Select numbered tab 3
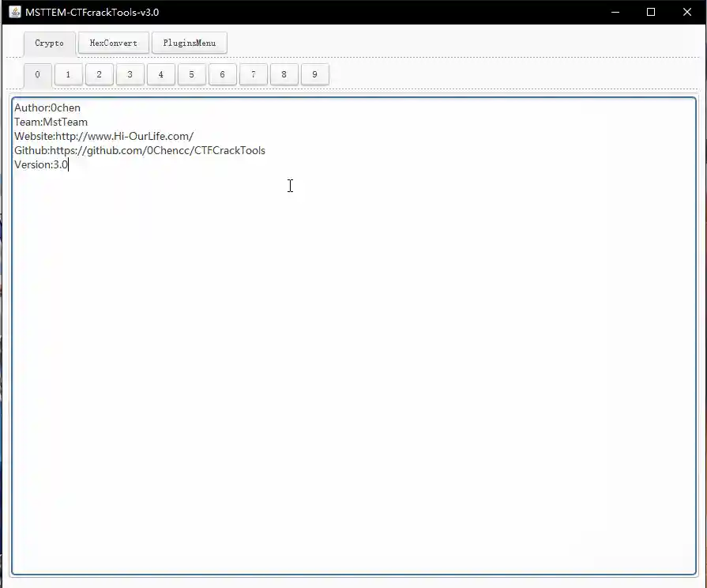 click(x=130, y=74)
